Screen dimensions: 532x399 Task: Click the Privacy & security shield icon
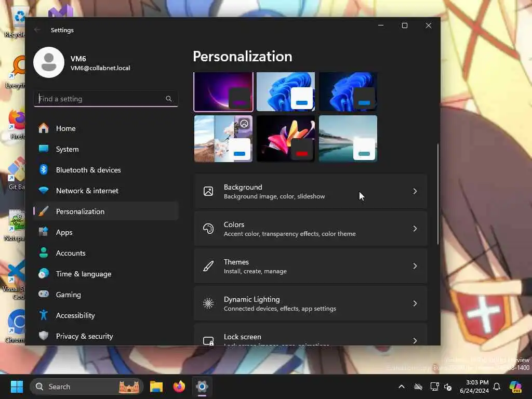coord(44,336)
